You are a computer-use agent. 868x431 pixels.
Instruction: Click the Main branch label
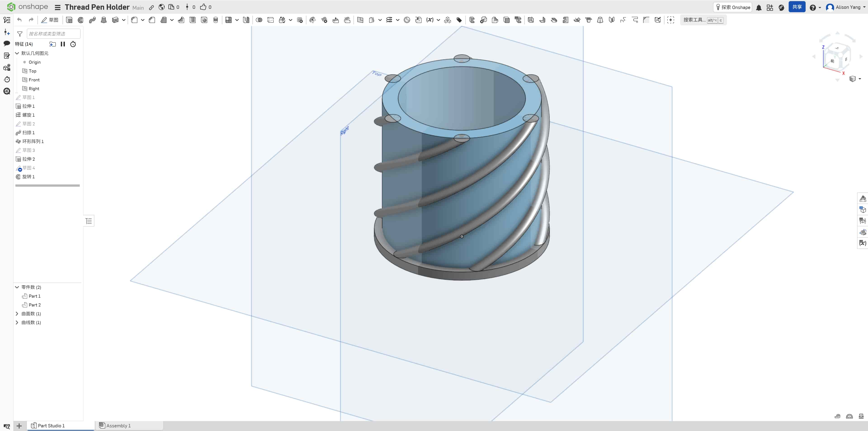click(138, 8)
